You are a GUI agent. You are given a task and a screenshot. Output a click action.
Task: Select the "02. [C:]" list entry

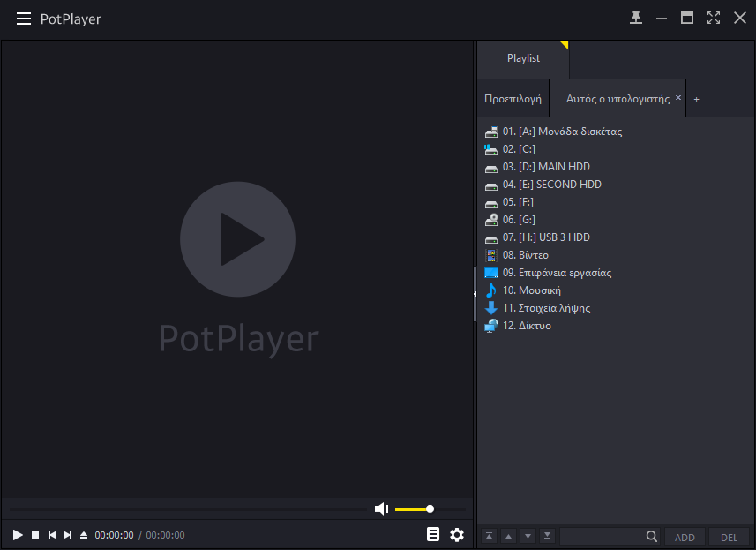519,149
